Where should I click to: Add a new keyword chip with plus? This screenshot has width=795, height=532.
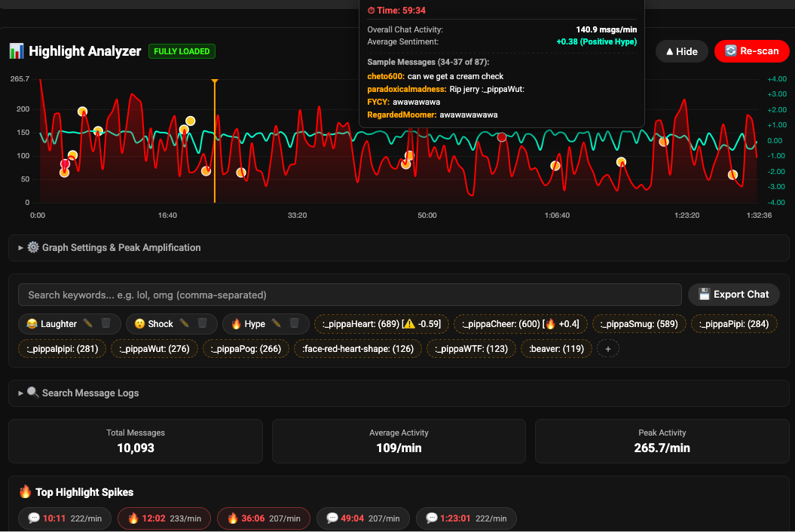tap(608, 349)
